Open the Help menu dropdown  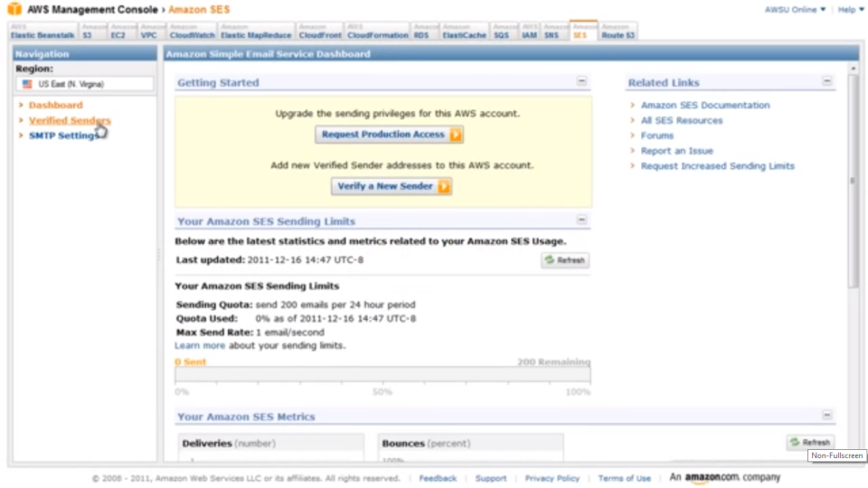click(x=850, y=9)
